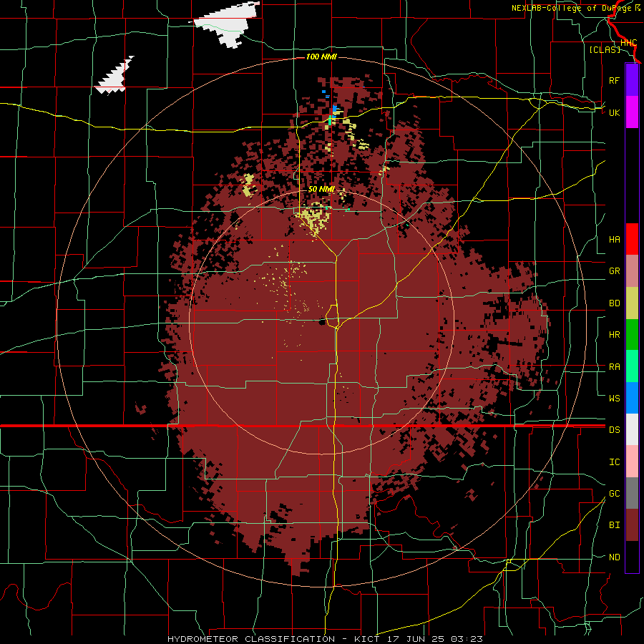The image size is (644, 644).
Task: Click the IC light pink legend swatch
Action: (632, 462)
